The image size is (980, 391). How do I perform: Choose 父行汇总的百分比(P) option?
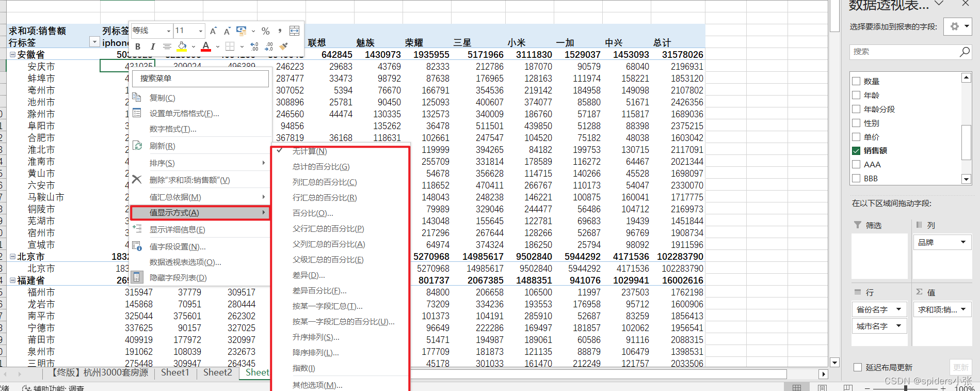point(328,228)
